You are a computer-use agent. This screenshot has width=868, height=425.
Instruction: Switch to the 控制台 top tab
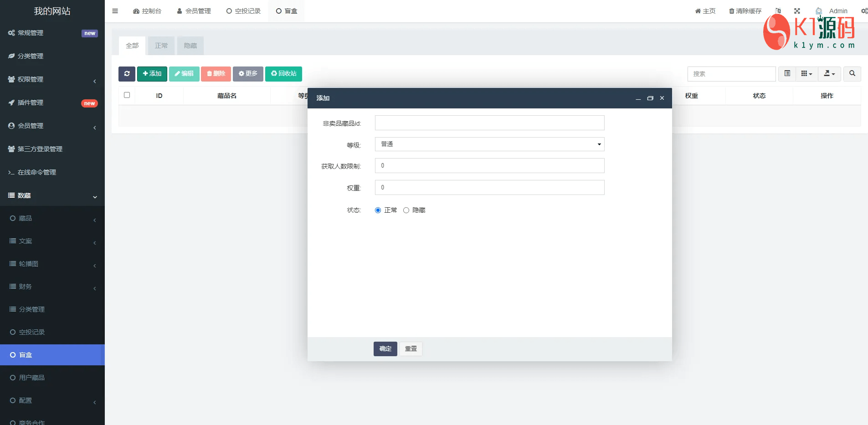coord(147,11)
